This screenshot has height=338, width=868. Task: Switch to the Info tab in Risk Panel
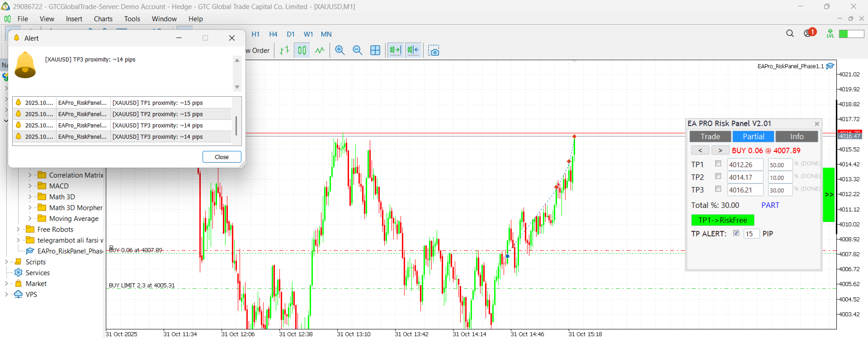797,136
